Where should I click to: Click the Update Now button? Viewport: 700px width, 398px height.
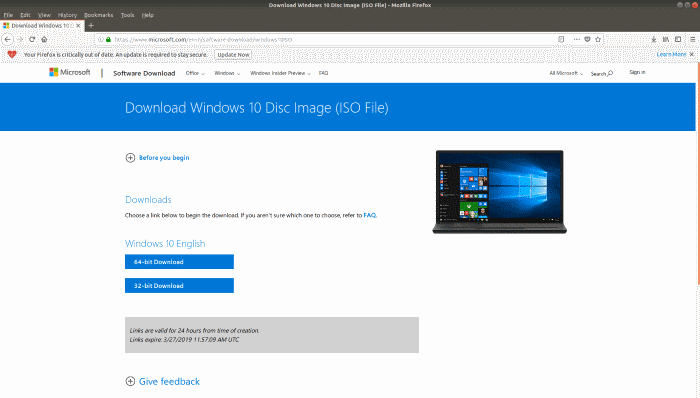coord(233,54)
